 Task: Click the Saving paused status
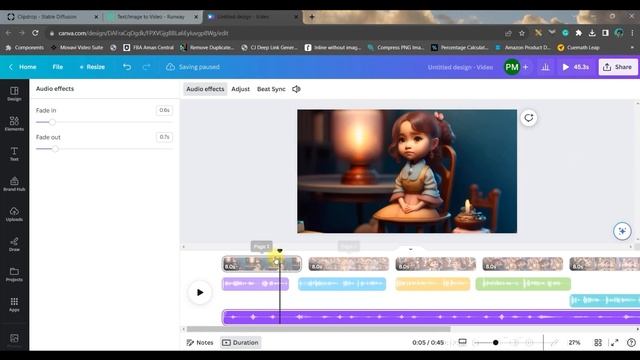click(x=193, y=67)
